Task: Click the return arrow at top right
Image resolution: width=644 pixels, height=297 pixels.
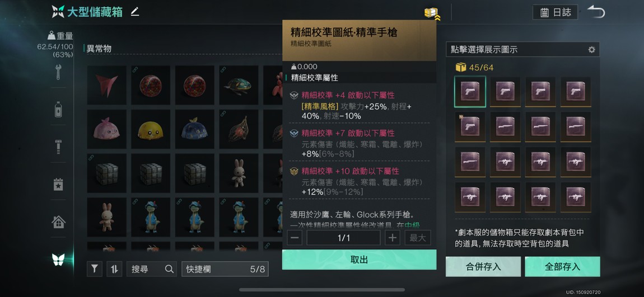Action: pyautogui.click(x=596, y=12)
